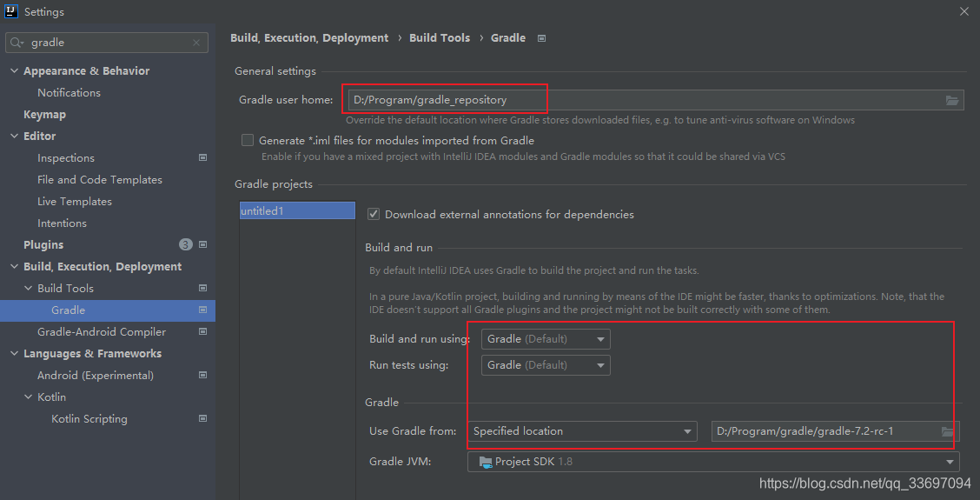Viewport: 980px width, 500px height.
Task: Open the Run tests using dropdown
Action: pyautogui.click(x=546, y=365)
